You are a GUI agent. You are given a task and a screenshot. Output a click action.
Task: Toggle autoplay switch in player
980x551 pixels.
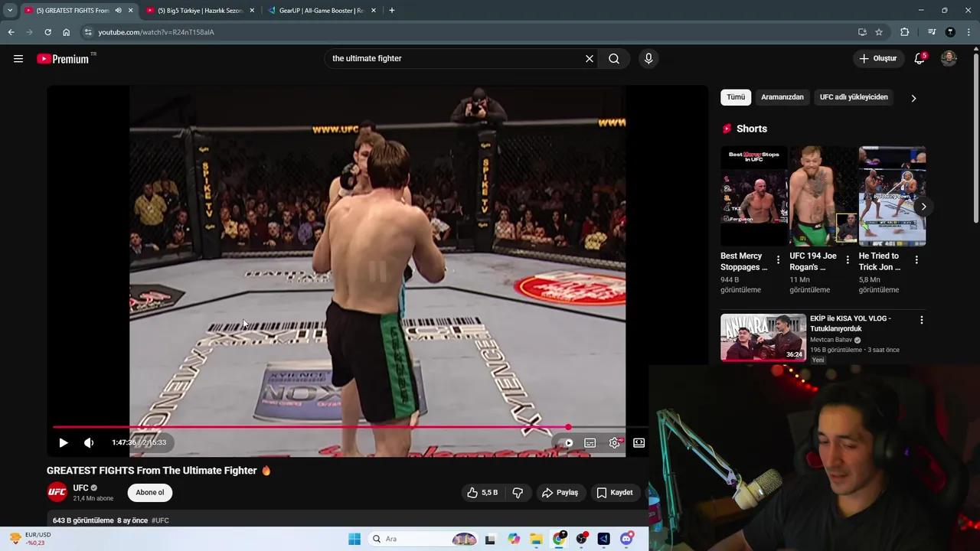point(567,442)
